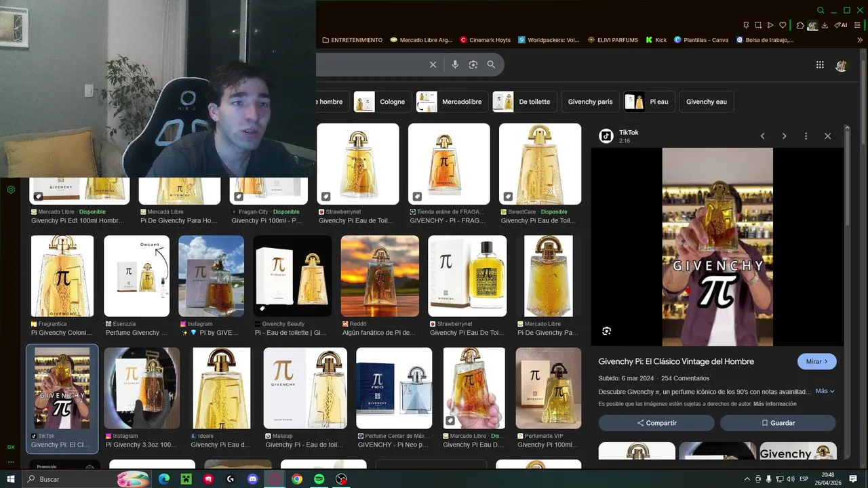Open the Kick bookmark
The width and height of the screenshot is (868, 488).
[x=656, y=40]
